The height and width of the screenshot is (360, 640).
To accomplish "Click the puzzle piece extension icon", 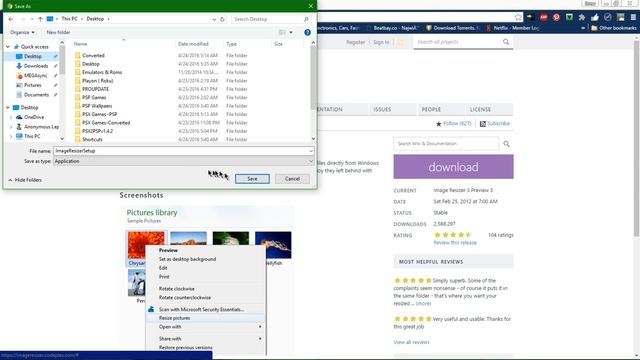I will 582,17.
